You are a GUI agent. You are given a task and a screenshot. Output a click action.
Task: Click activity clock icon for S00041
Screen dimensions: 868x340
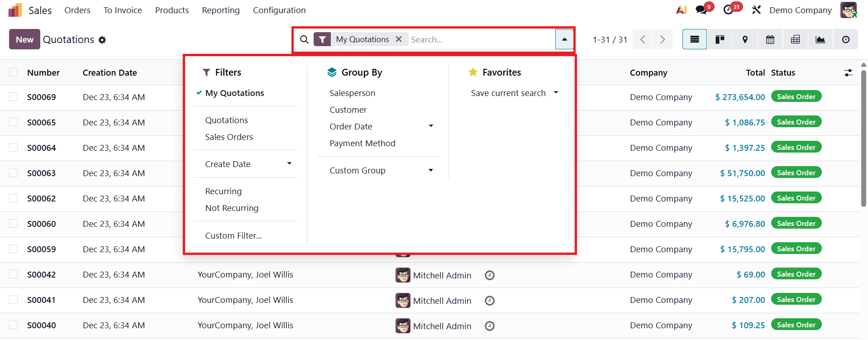click(490, 301)
